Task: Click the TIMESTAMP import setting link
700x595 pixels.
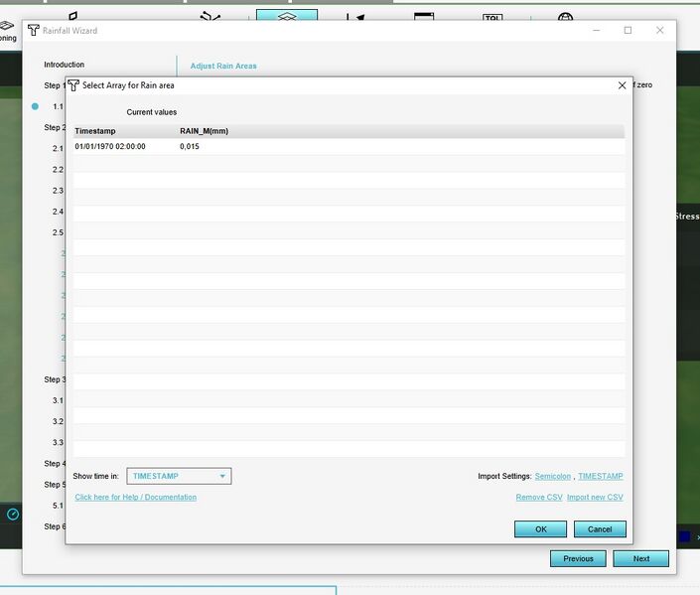Action: [x=601, y=477]
